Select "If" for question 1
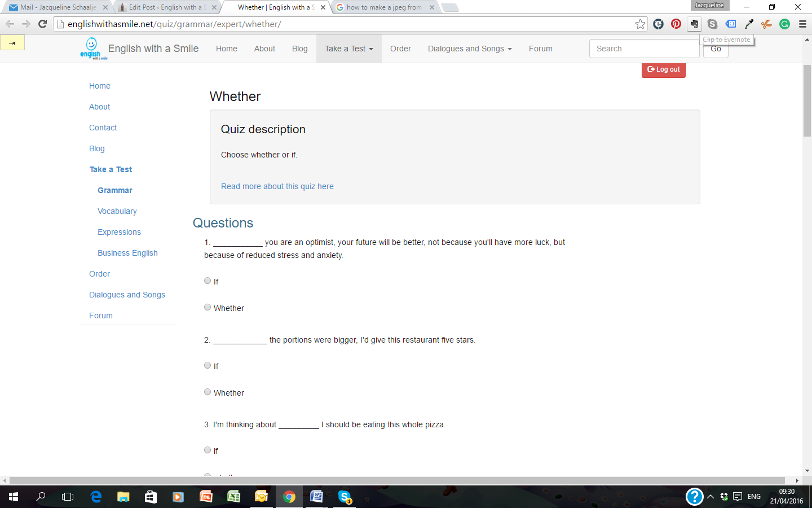This screenshot has height=508, width=812. 208,281
